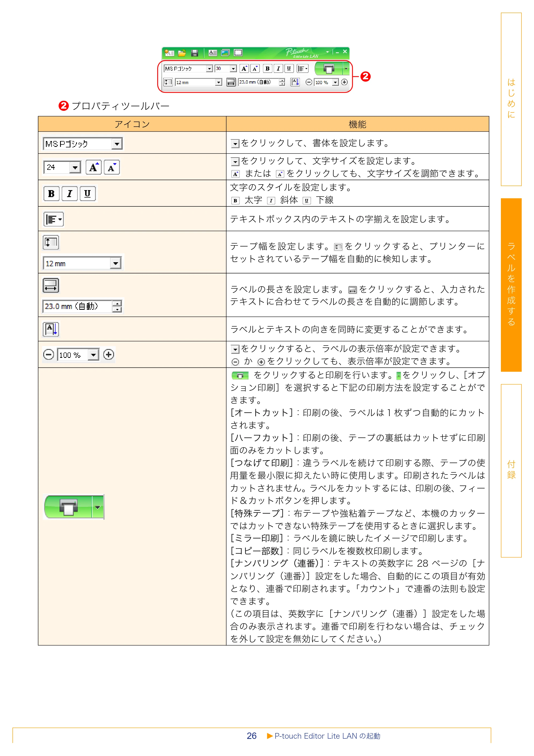This screenshot has height=756, width=534.
Task: Zoom in with the large plus icon in the table
Action: pyautogui.click(x=109, y=355)
